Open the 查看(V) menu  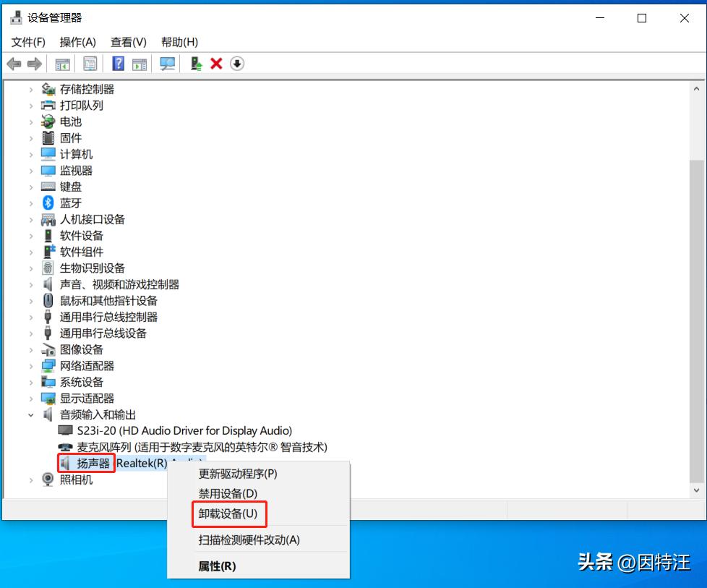pos(128,42)
